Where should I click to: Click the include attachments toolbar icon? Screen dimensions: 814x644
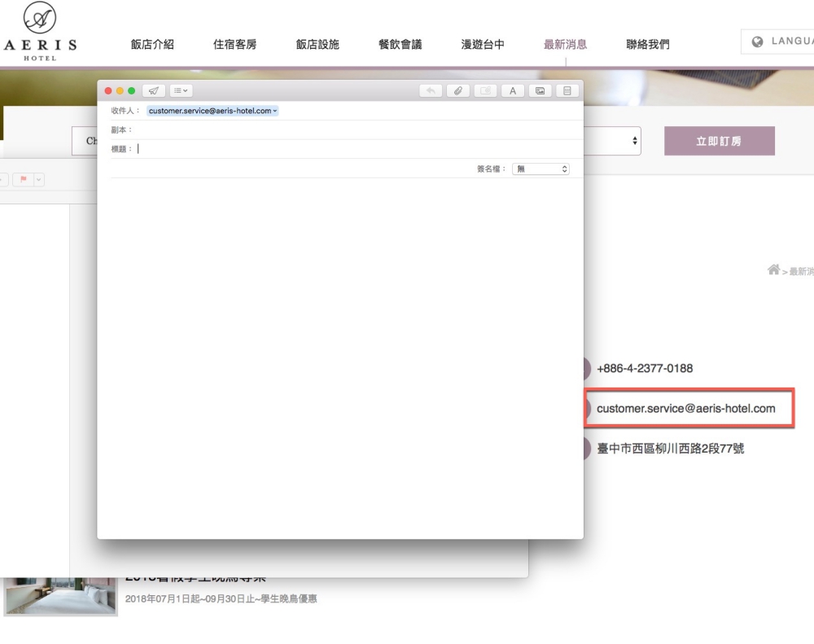tap(485, 91)
